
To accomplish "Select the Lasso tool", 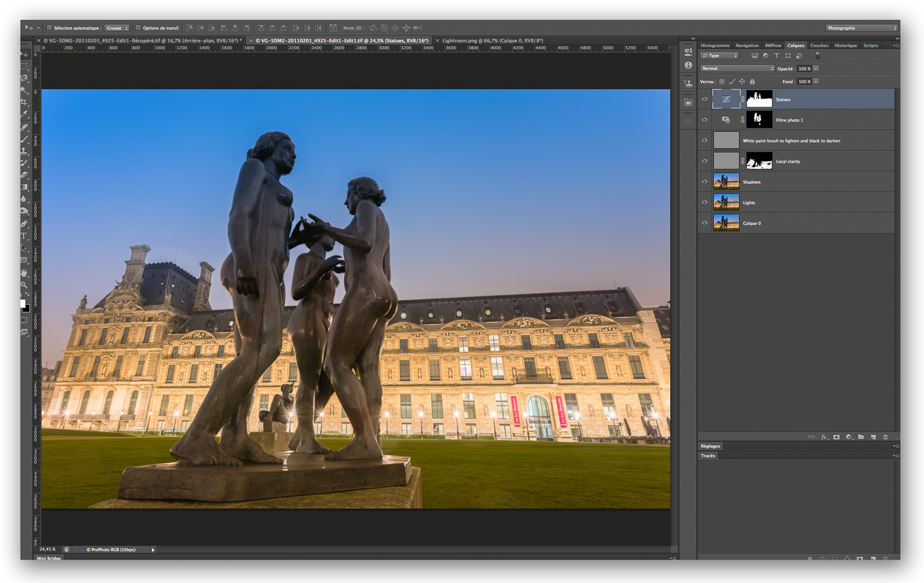I will tap(25, 78).
